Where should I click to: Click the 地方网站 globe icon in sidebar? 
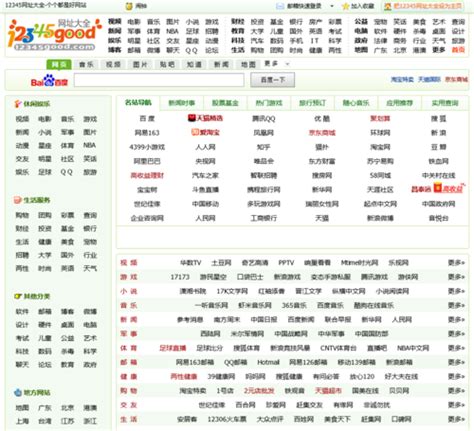pos(18,393)
